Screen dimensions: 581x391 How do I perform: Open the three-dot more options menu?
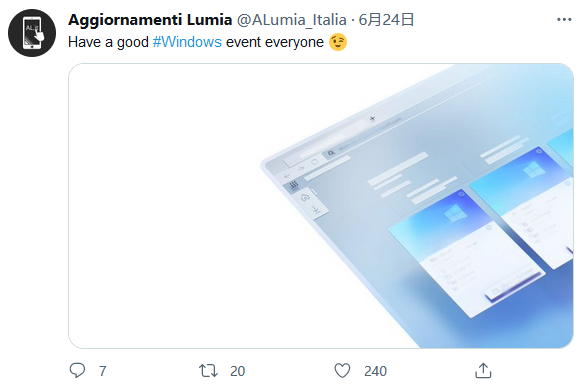pyautogui.click(x=564, y=19)
